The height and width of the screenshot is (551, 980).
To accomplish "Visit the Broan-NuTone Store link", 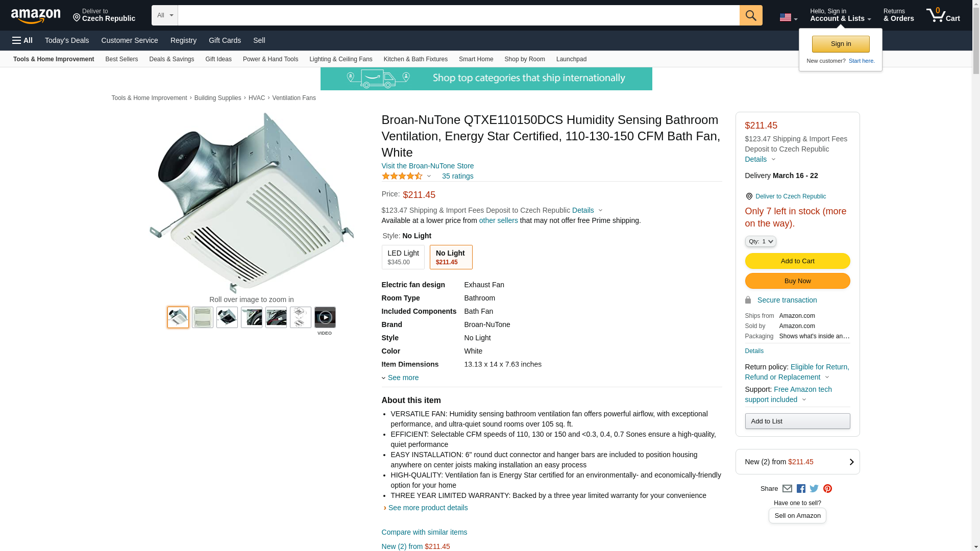I will [x=427, y=166].
